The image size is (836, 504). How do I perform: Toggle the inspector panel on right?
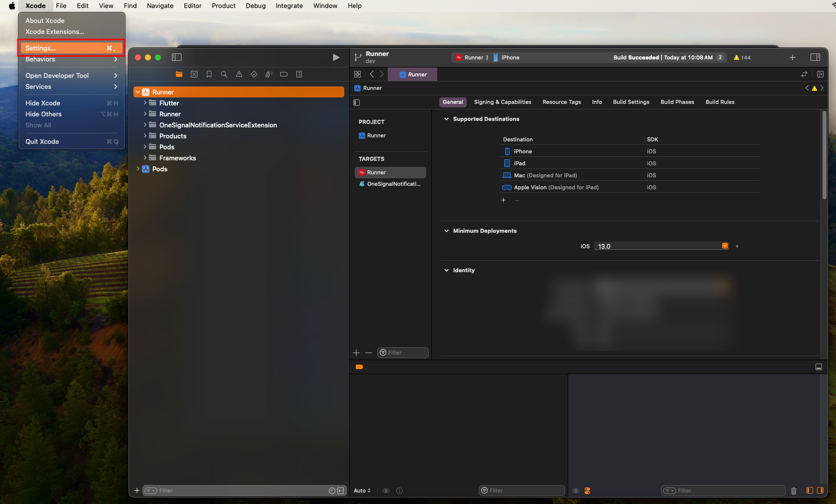(815, 57)
